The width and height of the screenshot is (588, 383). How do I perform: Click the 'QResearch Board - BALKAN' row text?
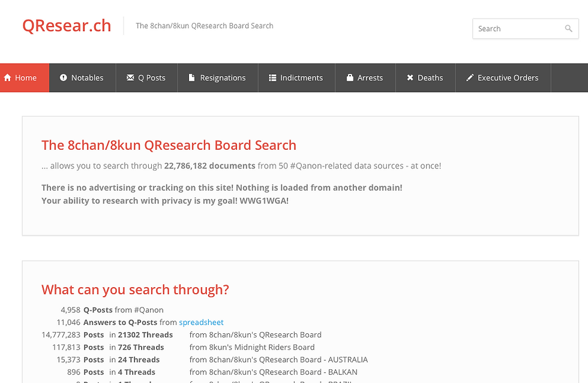click(274, 372)
